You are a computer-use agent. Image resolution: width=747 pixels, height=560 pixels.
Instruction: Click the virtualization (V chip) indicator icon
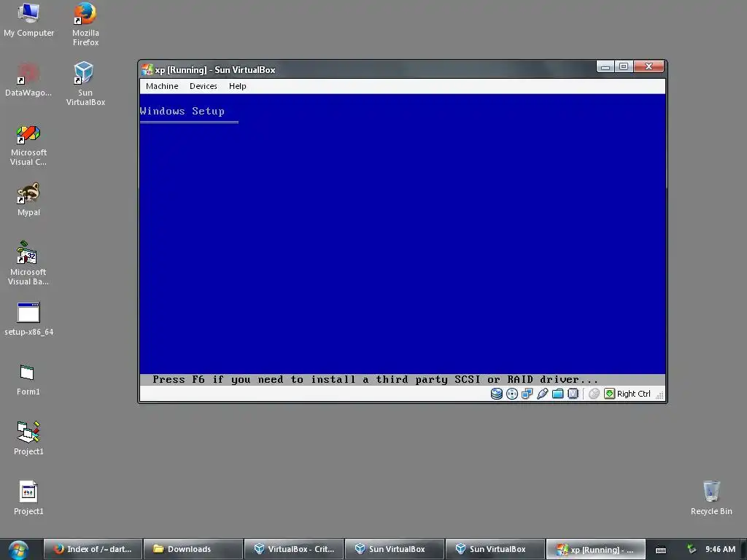pos(573,394)
